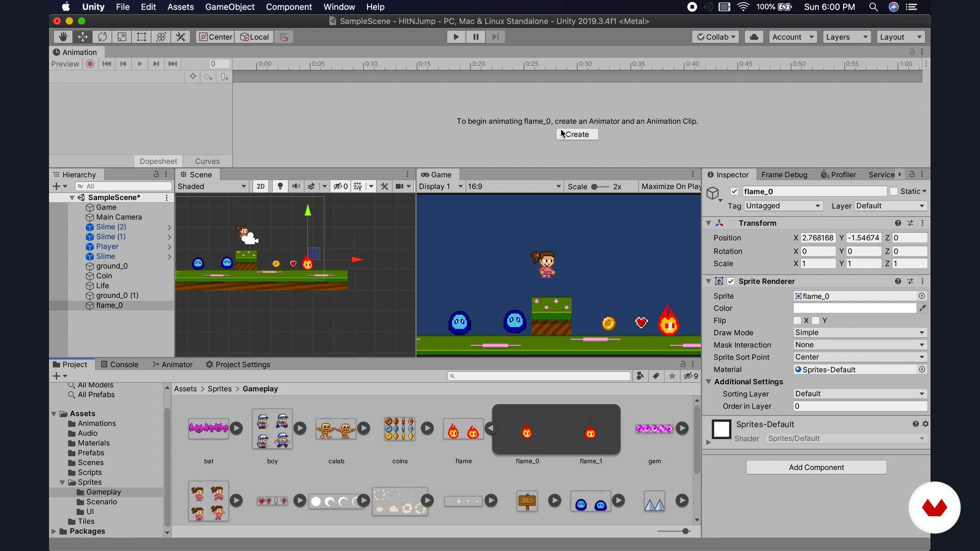
Task: Click the Play button
Action: [456, 37]
